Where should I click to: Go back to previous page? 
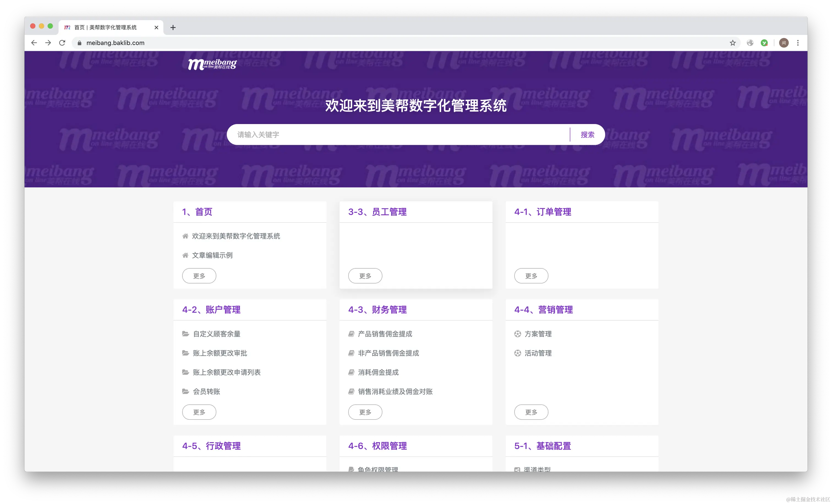[34, 43]
